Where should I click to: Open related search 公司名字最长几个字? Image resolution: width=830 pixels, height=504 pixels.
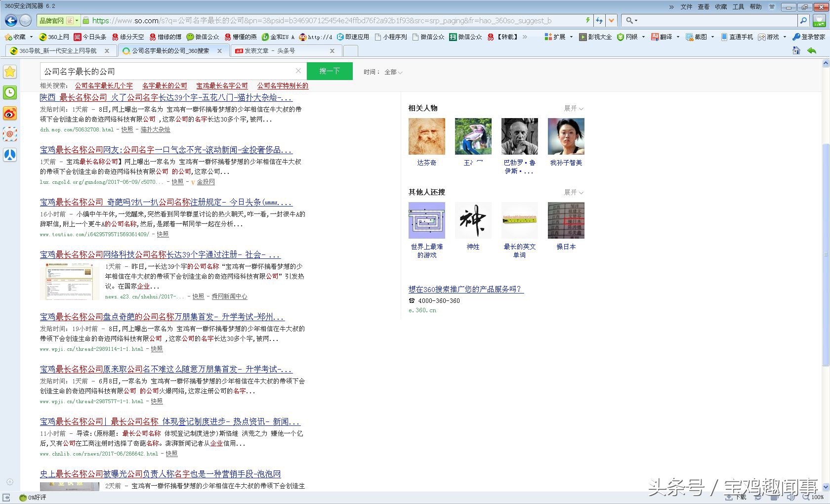tap(104, 85)
